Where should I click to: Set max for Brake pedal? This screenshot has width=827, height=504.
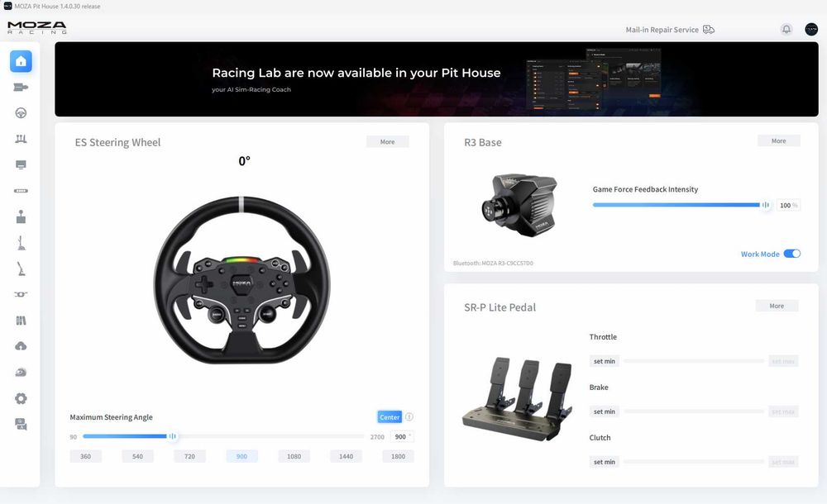coord(783,411)
